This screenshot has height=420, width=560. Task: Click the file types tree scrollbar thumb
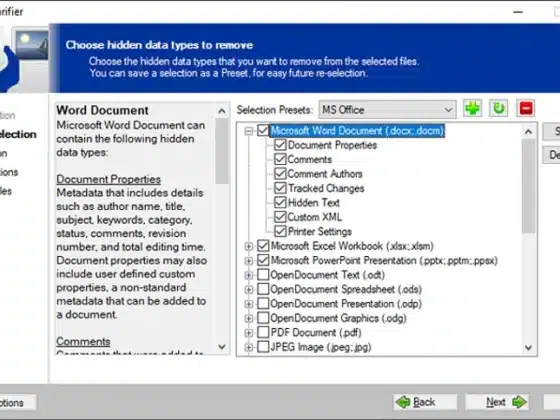click(x=529, y=186)
